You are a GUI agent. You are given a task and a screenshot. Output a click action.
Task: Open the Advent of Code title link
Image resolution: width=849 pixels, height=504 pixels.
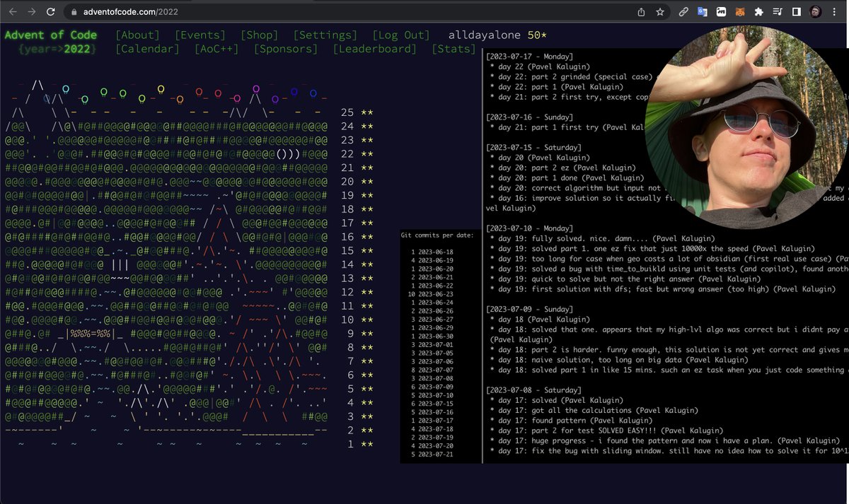pos(51,35)
